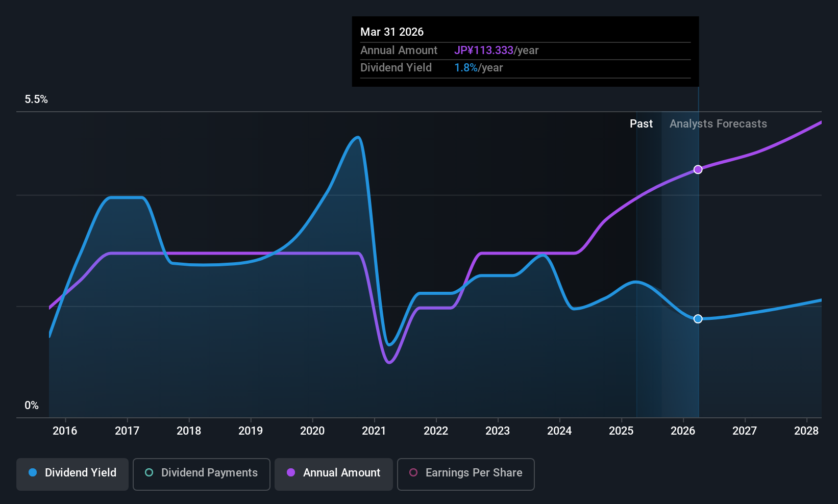Image resolution: width=838 pixels, height=504 pixels.
Task: Click the teal ring in Dividend Payments legend
Action: point(149,472)
